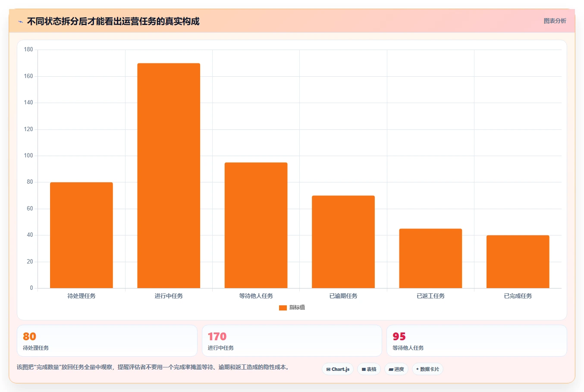Click the 表格 tag chip
Image resolution: width=584 pixels, height=392 pixels.
(x=369, y=369)
